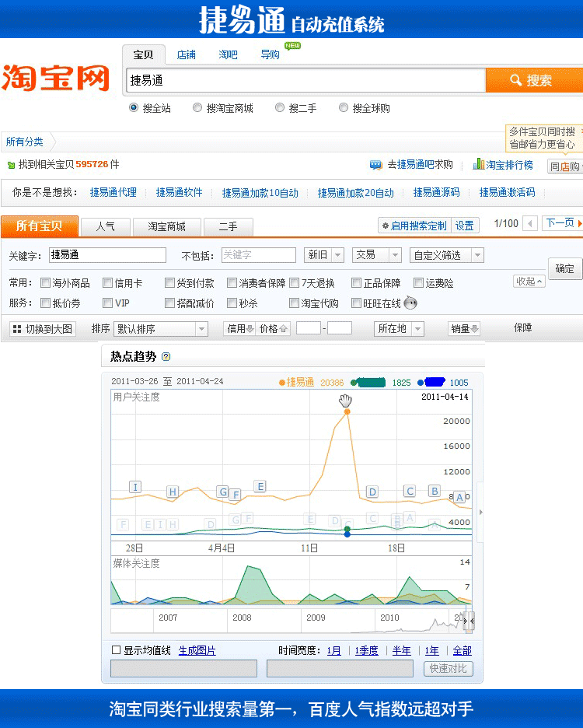Expand the 自定义筛选 dropdown
Screen dimensions: 583x728
pos(446,255)
